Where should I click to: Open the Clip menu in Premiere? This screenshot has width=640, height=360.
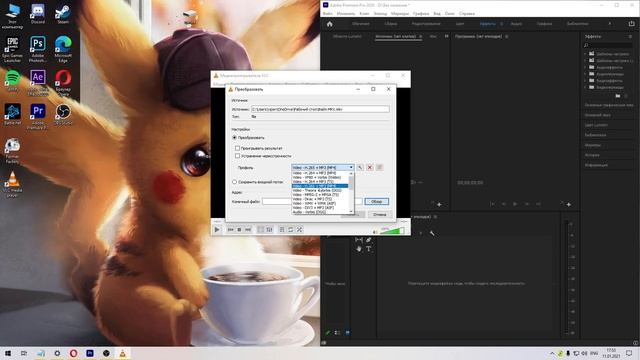tap(364, 13)
